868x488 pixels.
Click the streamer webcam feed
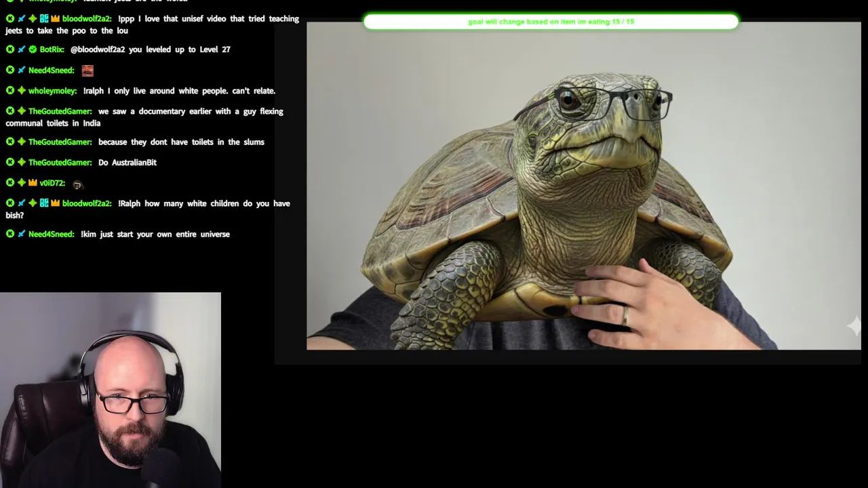click(111, 390)
